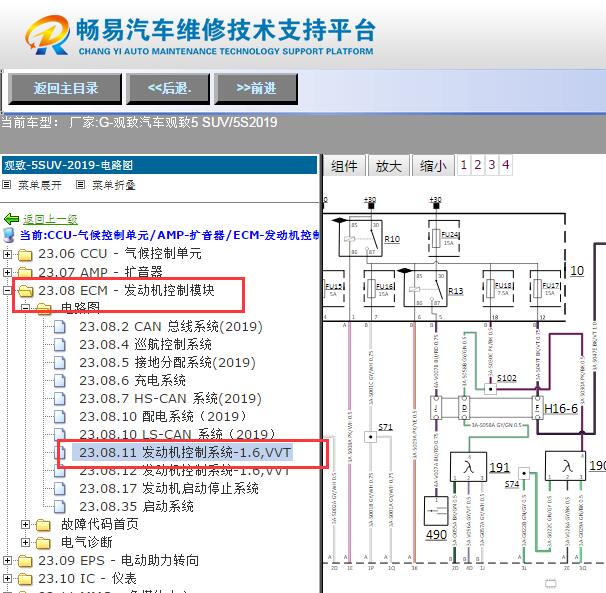Viewport: 606px width, 593px height.
Task: Click the green back arrow icon
Action: (11, 219)
